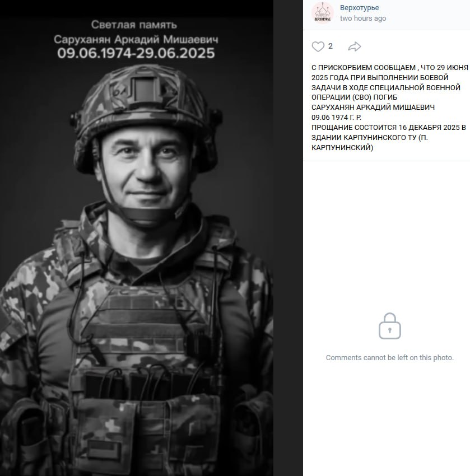
Task: Like the photo with the heart icon
Action: [x=318, y=46]
